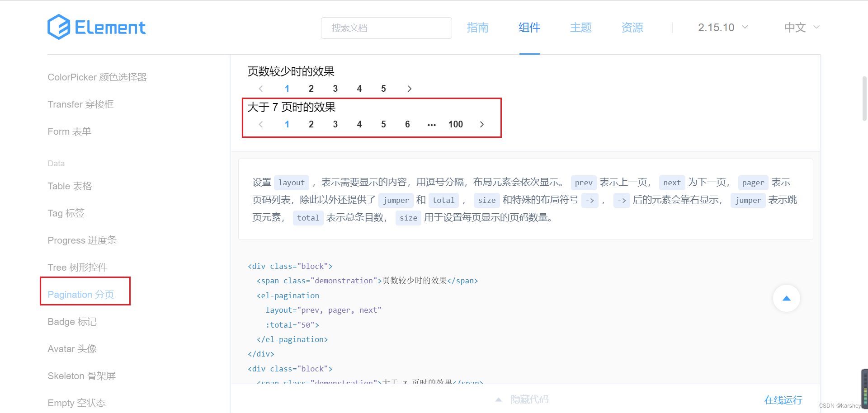This screenshot has height=413, width=868.
Task: Click the 'layout' code tag
Action: point(292,183)
